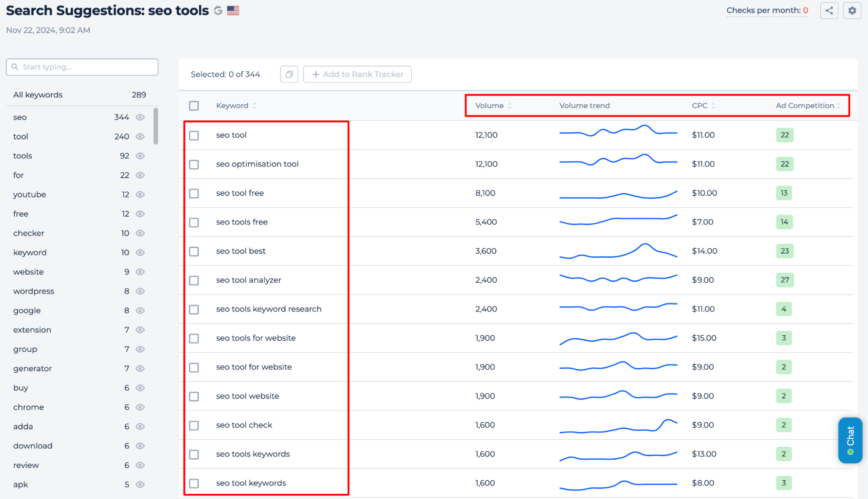The width and height of the screenshot is (868, 499).
Task: Toggle eye icon for generator group
Action: (x=140, y=368)
